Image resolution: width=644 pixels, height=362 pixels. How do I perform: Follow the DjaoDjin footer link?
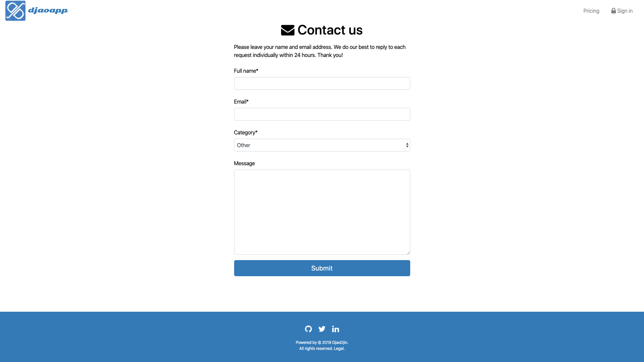(x=339, y=343)
